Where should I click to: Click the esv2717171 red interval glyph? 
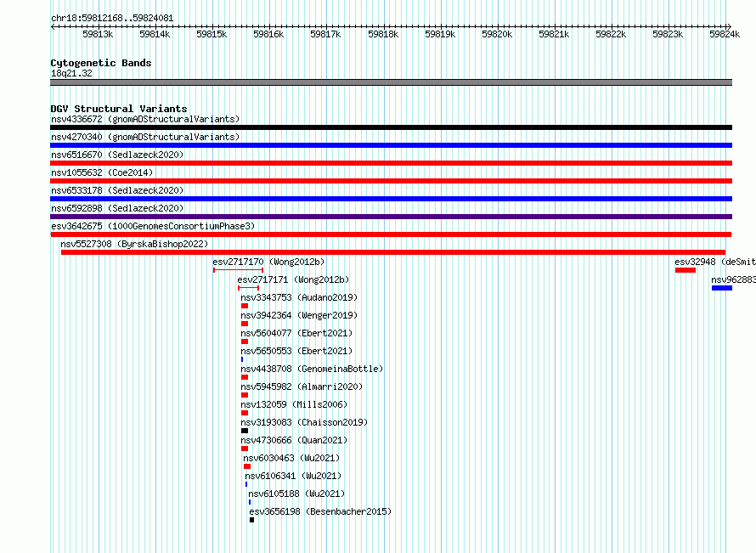tap(248, 288)
